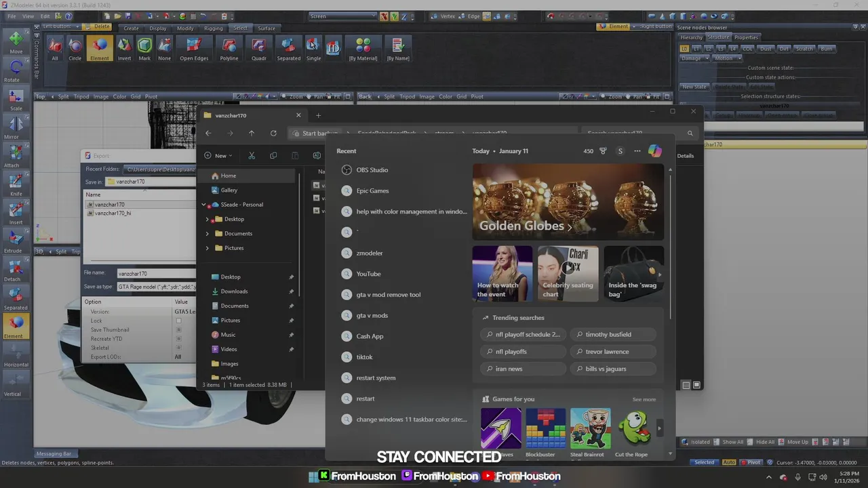Open the New dropdown in File Explorer
Viewport: 868px width, 488px height.
pyautogui.click(x=218, y=156)
